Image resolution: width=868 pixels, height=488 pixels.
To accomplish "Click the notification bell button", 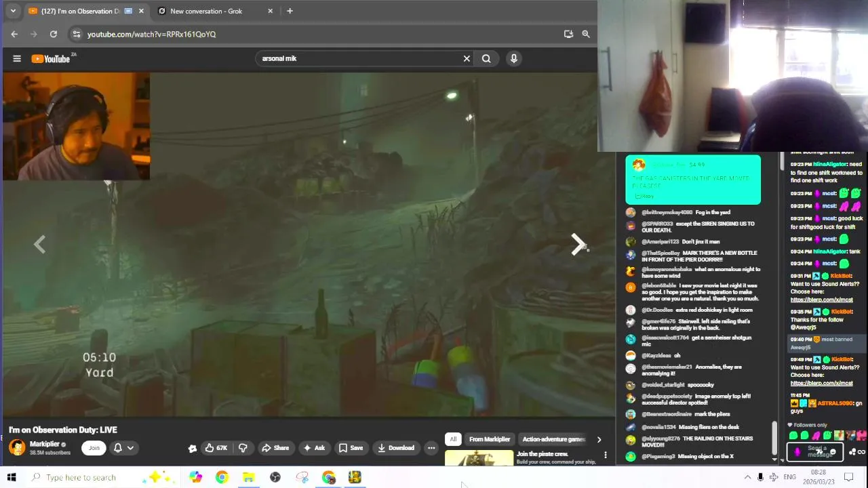I will pos(117,447).
